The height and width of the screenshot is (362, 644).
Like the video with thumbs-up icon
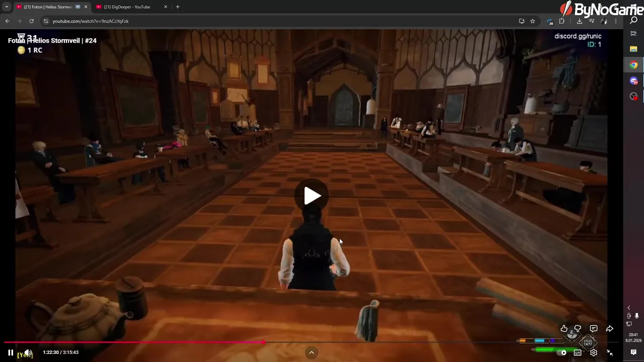click(x=564, y=329)
